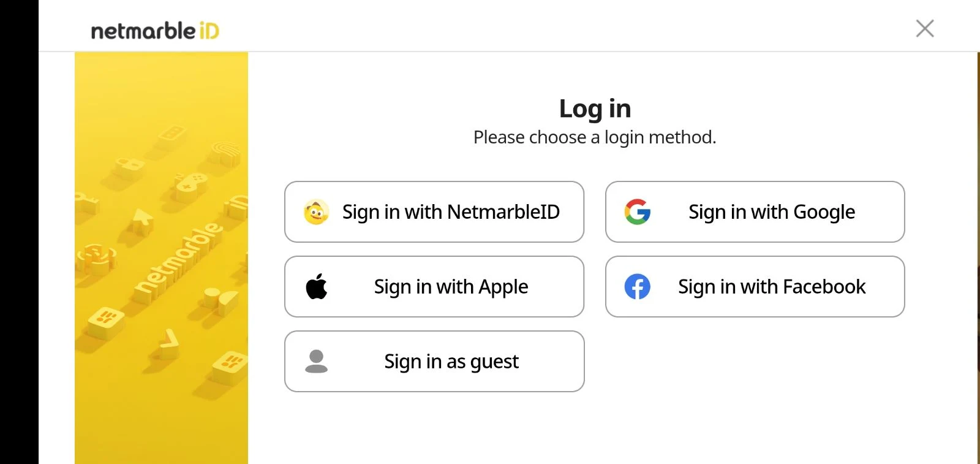Click the NetmarbleID mascot face icon
This screenshot has width=980, height=464.
coord(316,212)
